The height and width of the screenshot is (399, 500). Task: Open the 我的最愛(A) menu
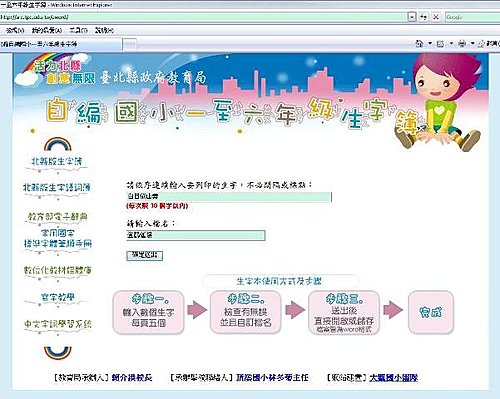click(47, 31)
